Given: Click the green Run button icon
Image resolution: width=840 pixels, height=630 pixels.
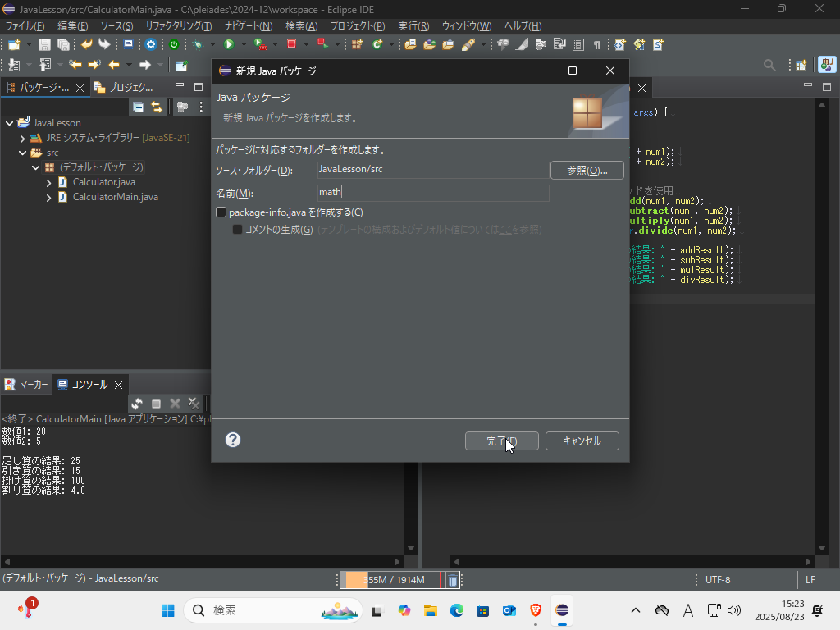Looking at the screenshot, I should [x=229, y=45].
